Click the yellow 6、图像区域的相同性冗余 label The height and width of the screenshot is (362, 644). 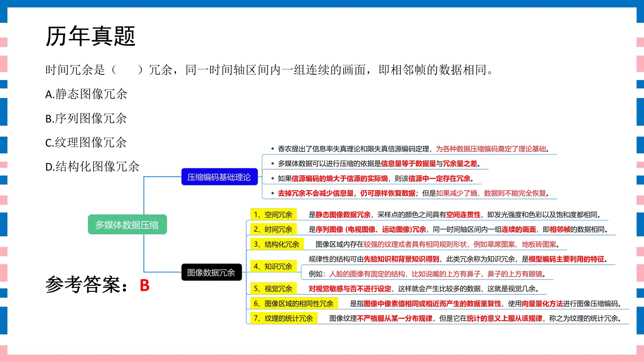tap(294, 303)
